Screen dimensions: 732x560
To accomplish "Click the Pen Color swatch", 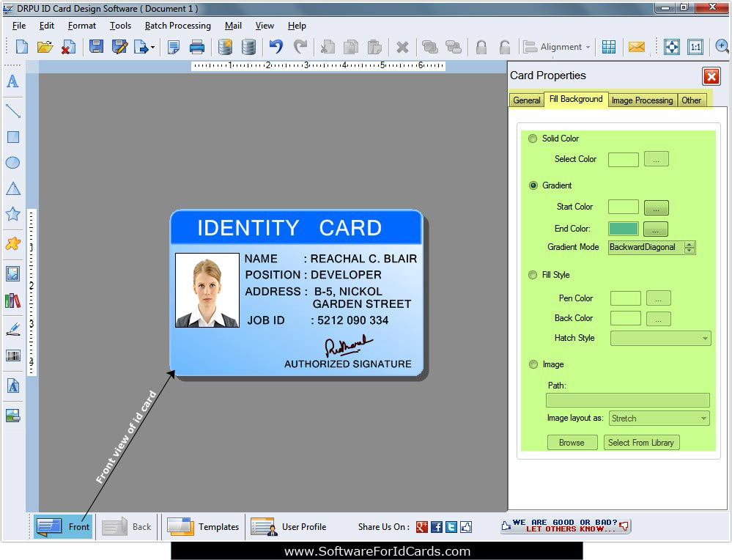I will pos(626,298).
